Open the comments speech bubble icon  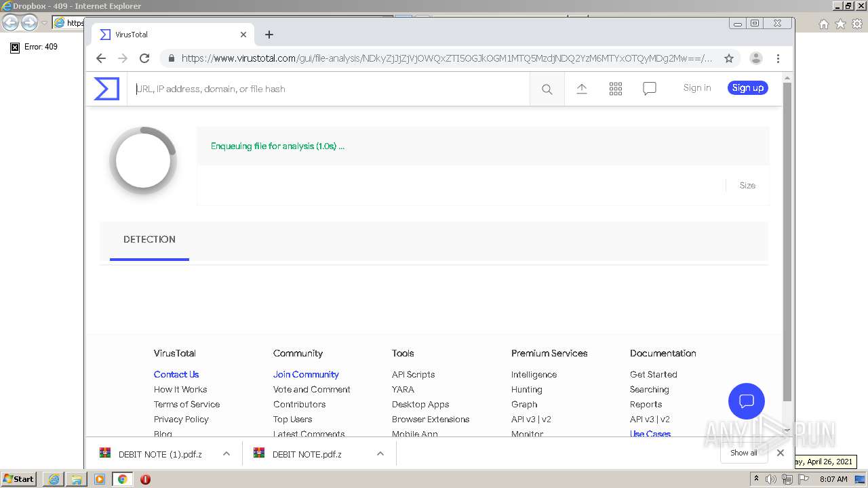(x=650, y=89)
